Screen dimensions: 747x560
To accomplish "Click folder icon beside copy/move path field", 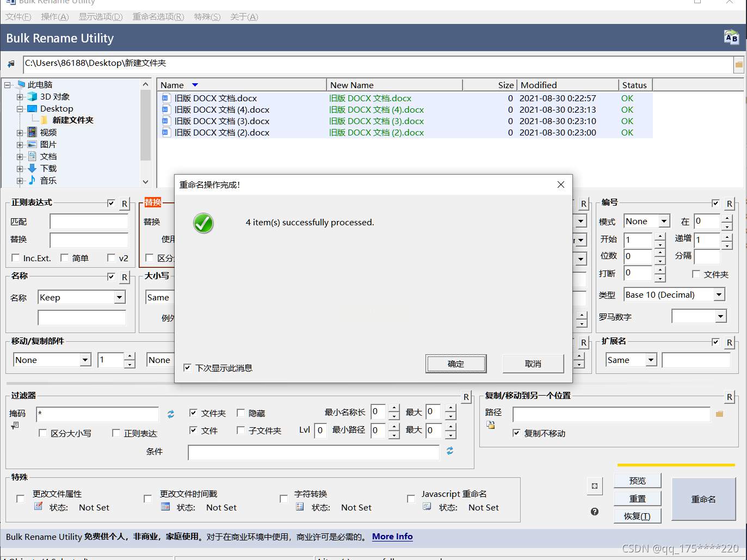I will pyautogui.click(x=719, y=414).
